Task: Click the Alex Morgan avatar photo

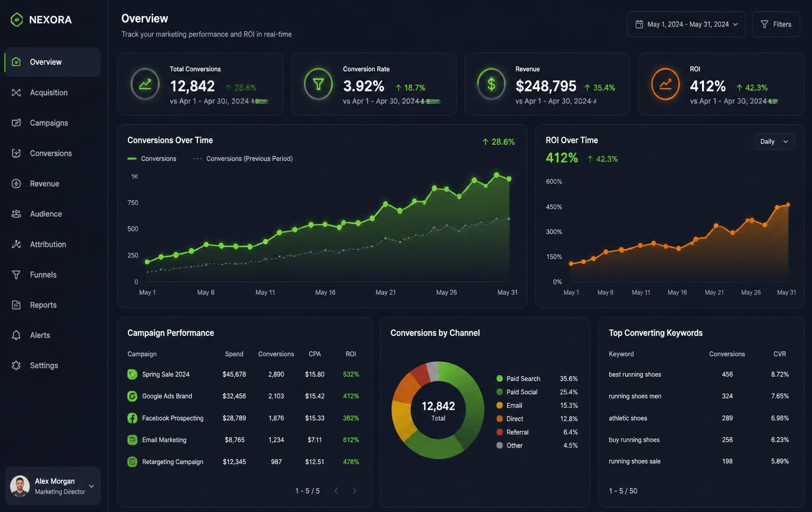Action: point(20,486)
